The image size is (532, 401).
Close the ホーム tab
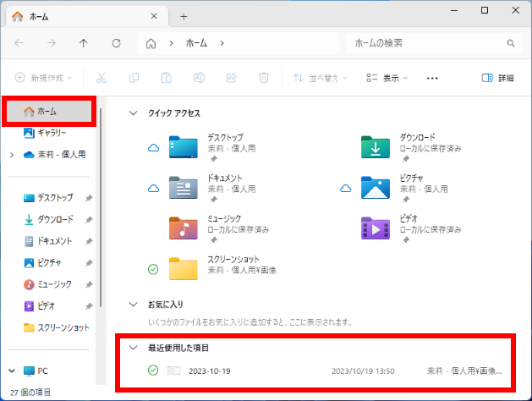coord(154,16)
